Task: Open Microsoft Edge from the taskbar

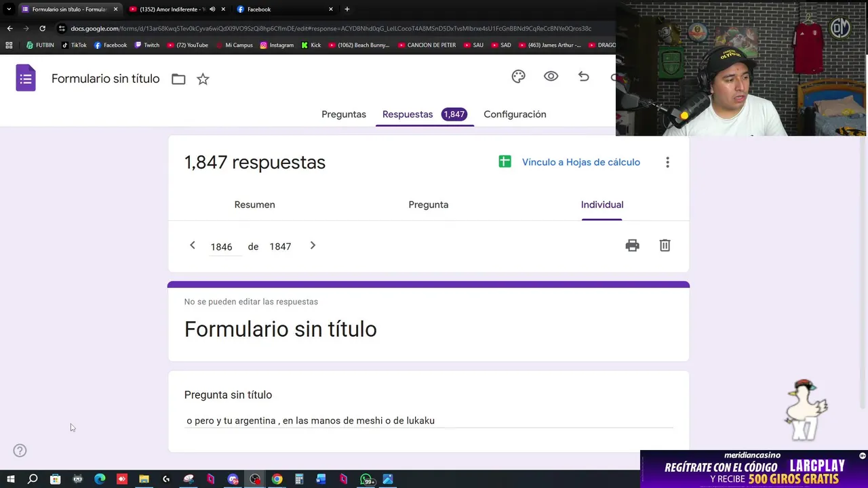Action: coord(100,479)
